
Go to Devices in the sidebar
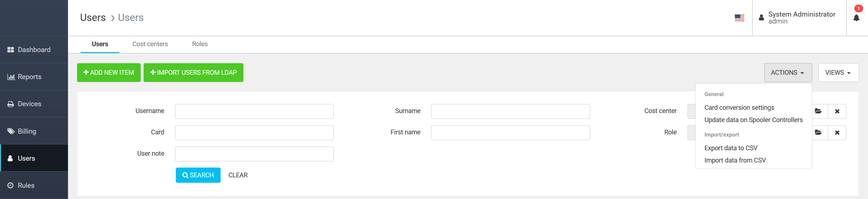click(x=34, y=104)
